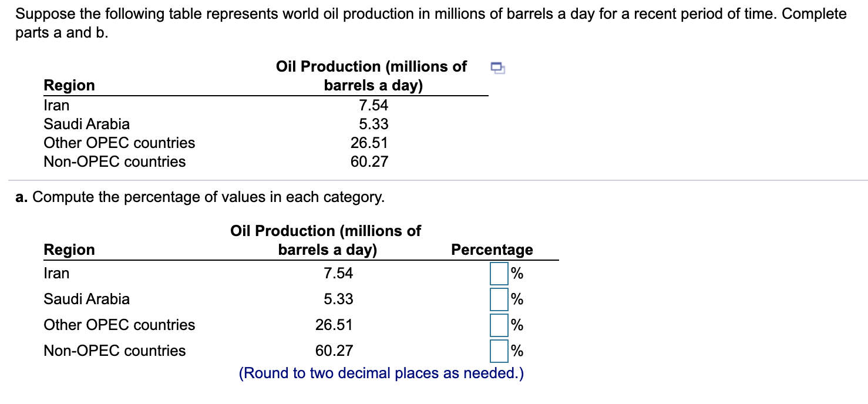Select the Iran row label in top table
The height and width of the screenshot is (404, 868).
(x=56, y=106)
